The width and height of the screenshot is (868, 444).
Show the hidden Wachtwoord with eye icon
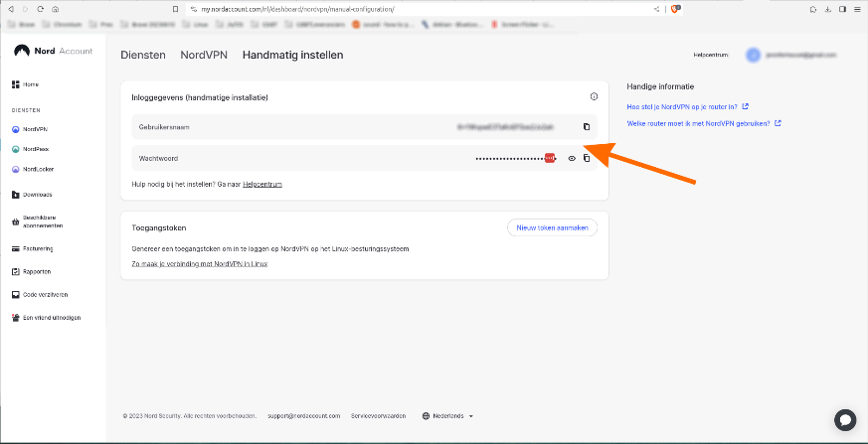[x=572, y=158]
